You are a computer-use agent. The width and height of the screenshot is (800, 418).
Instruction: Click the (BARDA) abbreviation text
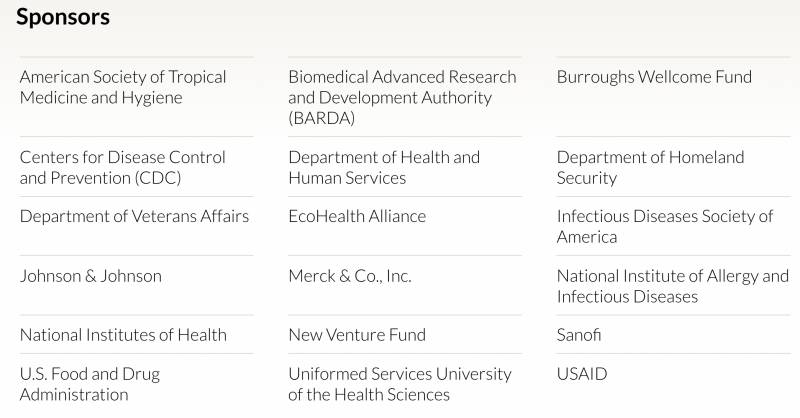[x=320, y=118]
